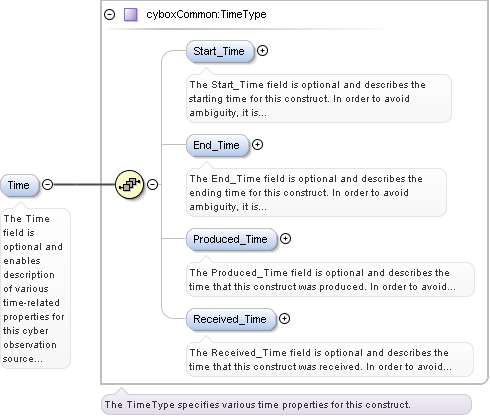Collapse the sequence compositor children
The width and height of the screenshot is (490, 418).
(x=153, y=184)
